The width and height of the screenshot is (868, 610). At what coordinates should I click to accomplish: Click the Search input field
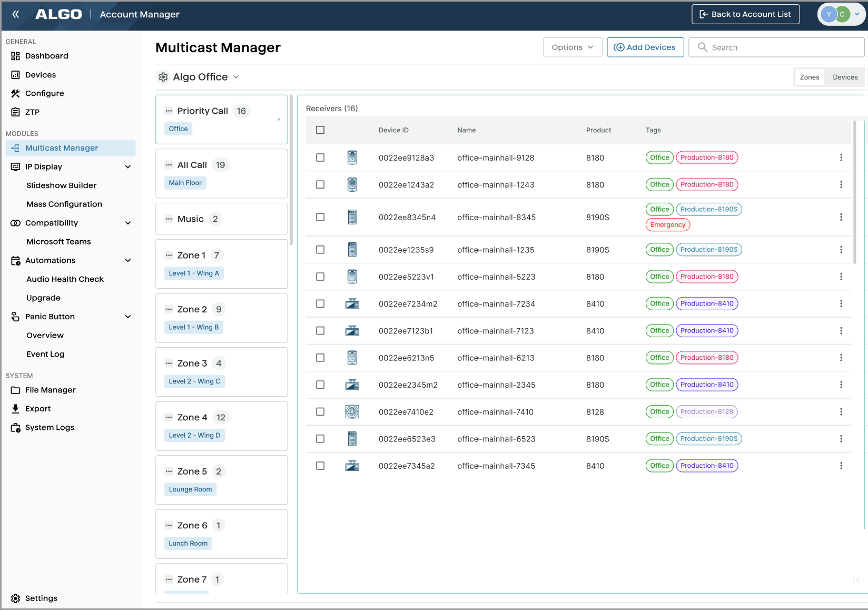coord(776,47)
